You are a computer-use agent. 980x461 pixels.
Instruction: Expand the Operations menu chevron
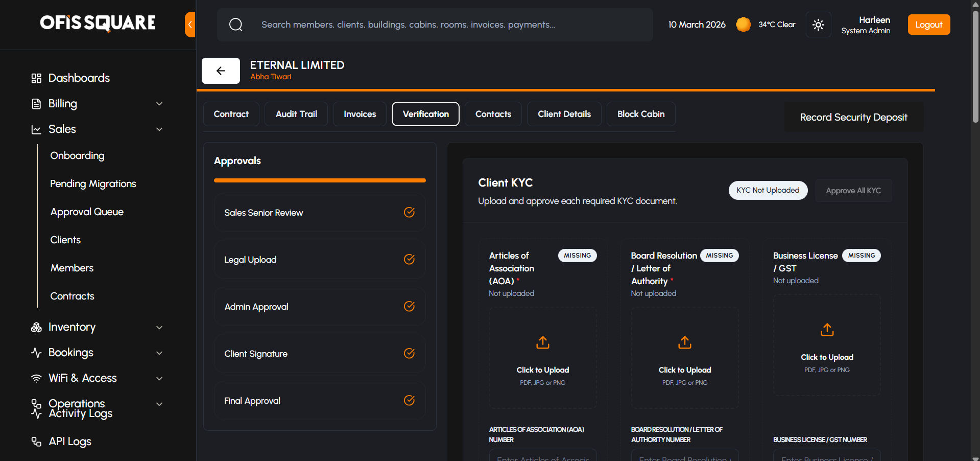(x=159, y=404)
